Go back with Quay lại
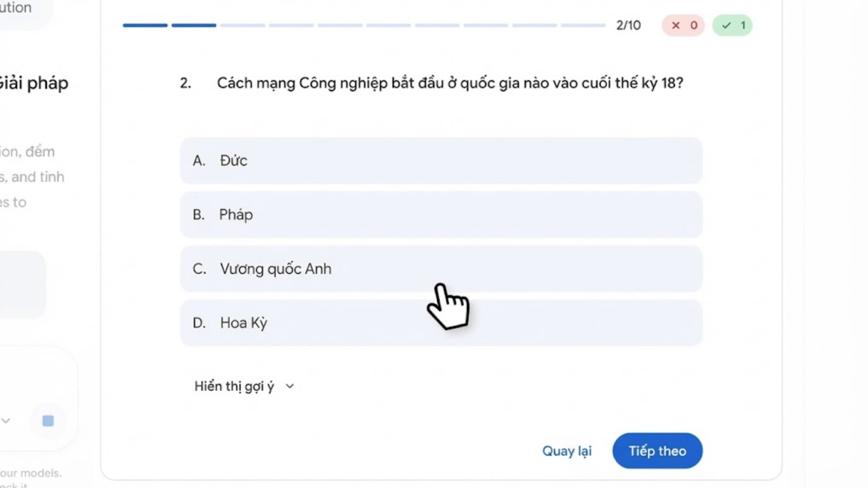 tap(566, 451)
